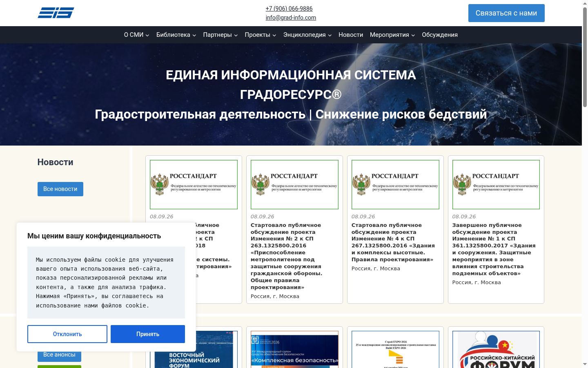Open the Комплексная безопасность salon announcement image
588x368 pixels.
tap(294, 349)
